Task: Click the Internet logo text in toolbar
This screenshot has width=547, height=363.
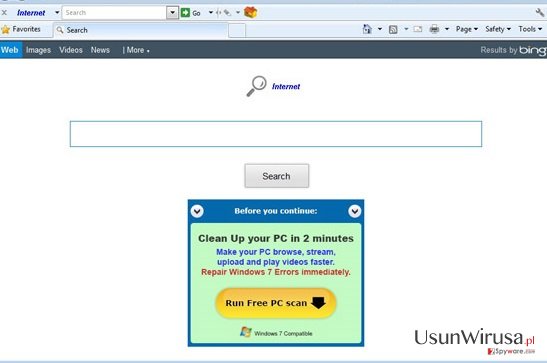Action: [x=31, y=13]
